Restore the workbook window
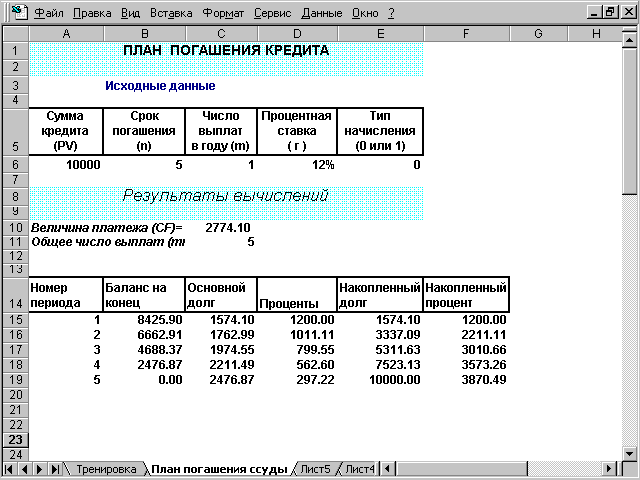Screen dimensions: 640x480 tap(610, 12)
